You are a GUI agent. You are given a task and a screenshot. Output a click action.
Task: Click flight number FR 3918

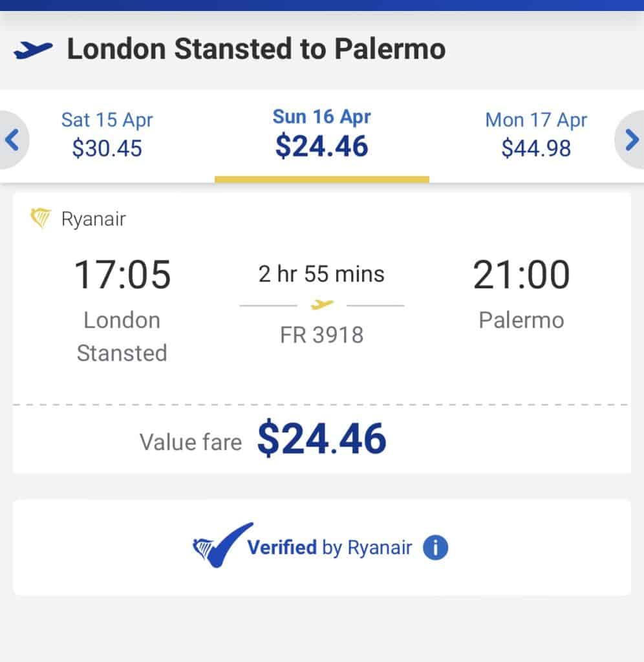point(321,335)
